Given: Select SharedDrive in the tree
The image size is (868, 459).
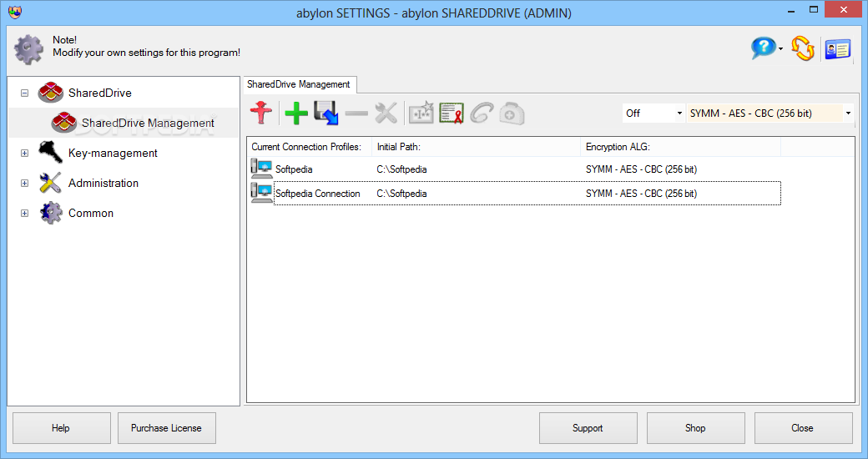Looking at the screenshot, I should pyautogui.click(x=99, y=93).
